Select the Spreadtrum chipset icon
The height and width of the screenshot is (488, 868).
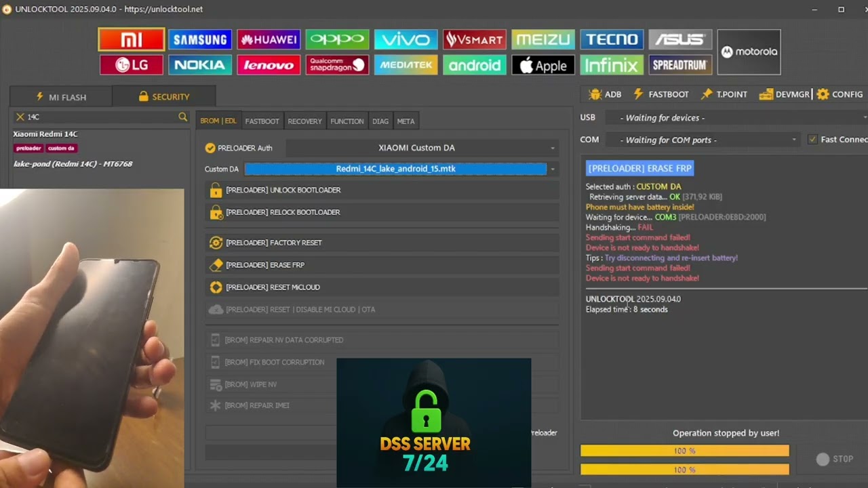tap(680, 65)
